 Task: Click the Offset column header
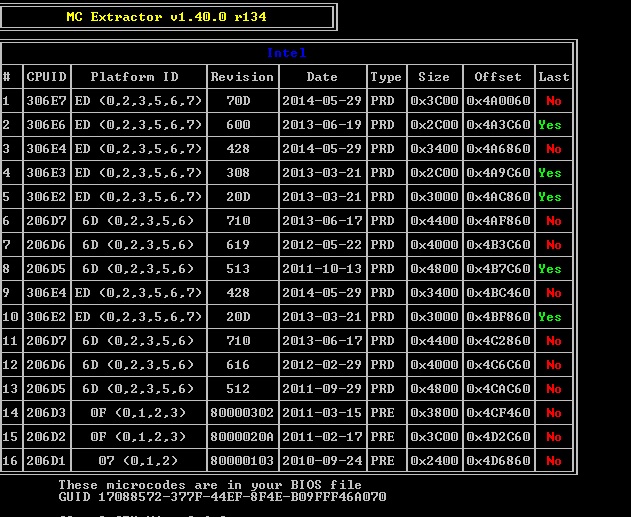(498, 77)
